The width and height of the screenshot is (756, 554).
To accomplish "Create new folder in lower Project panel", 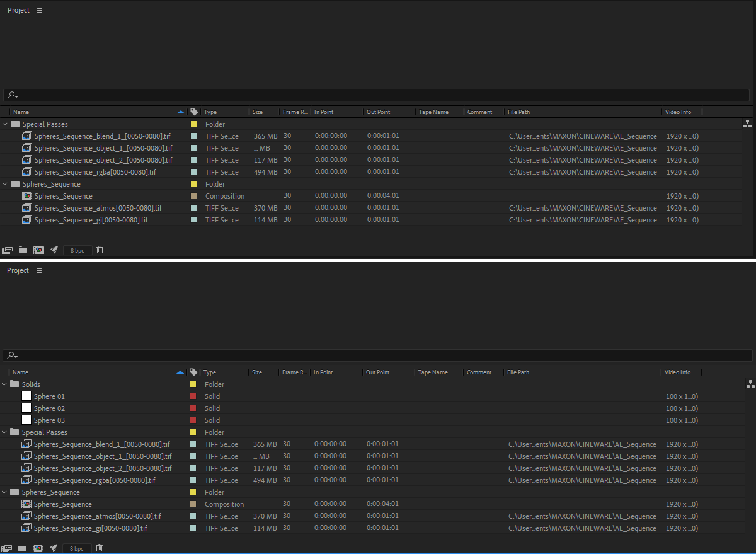I will coord(23,548).
